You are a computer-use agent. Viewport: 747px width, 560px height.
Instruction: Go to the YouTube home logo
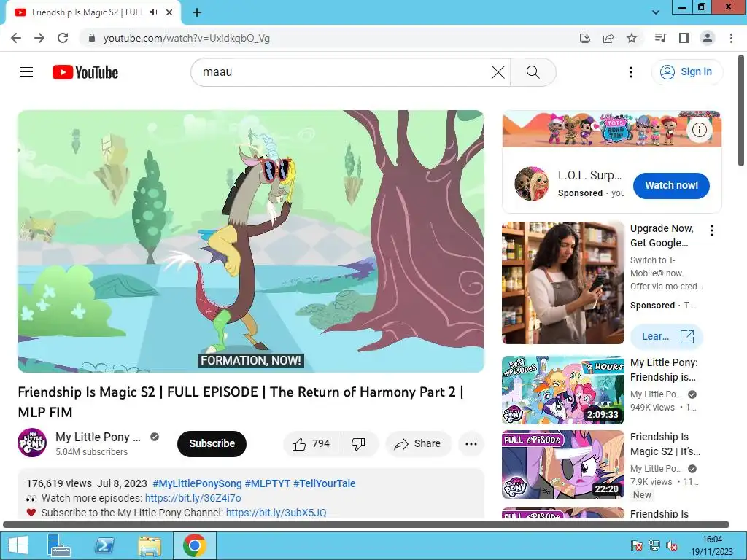coord(85,72)
